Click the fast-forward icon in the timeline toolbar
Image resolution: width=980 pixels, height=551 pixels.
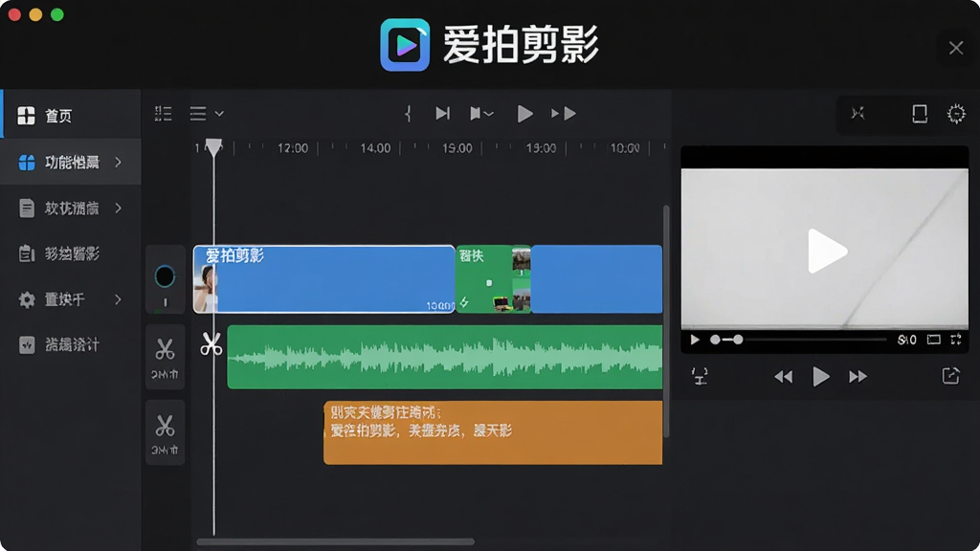coord(563,113)
